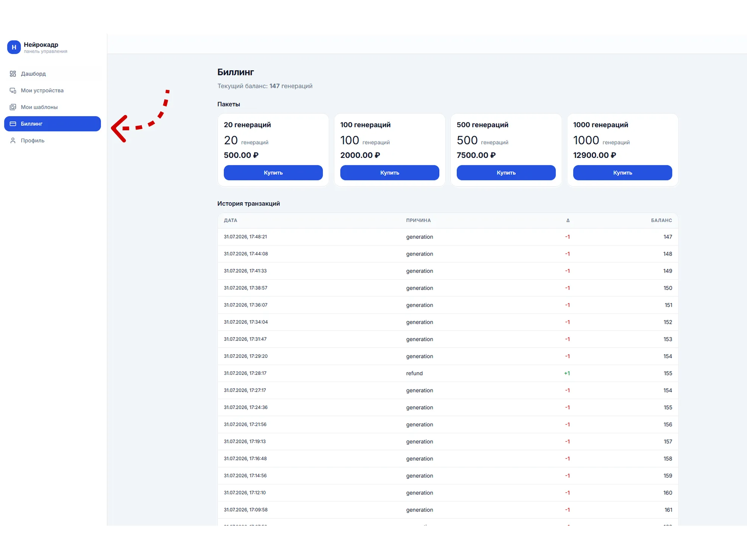The image size is (747, 560).
Task: Click the ПРИЧИНА column header
Action: 418,220
